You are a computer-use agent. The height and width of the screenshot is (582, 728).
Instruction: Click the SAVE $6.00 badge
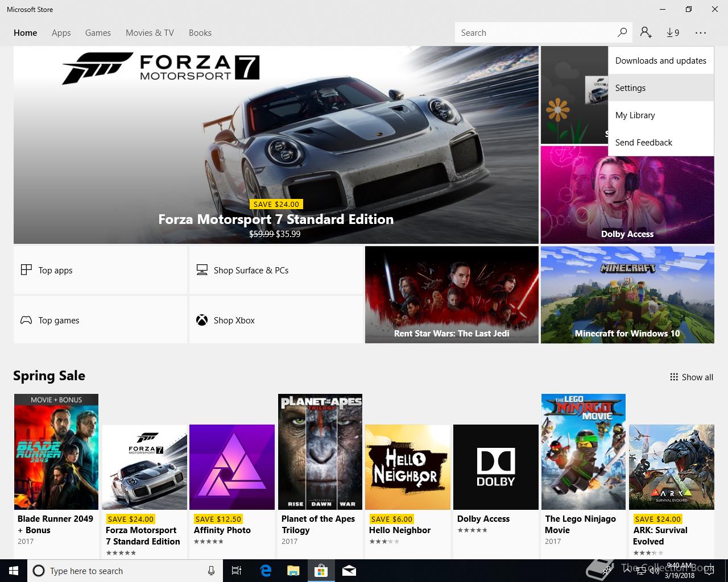pyautogui.click(x=392, y=519)
